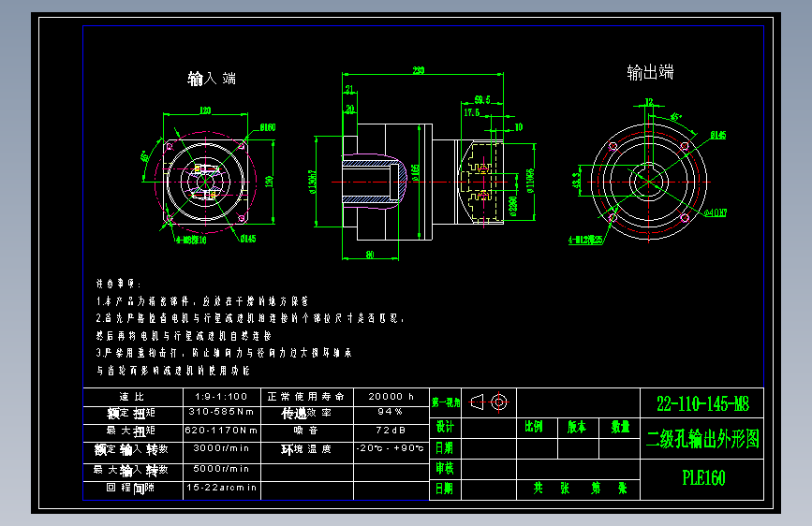Select the 1:9-1:100 ratio value
812x526 pixels.
[x=221, y=397]
